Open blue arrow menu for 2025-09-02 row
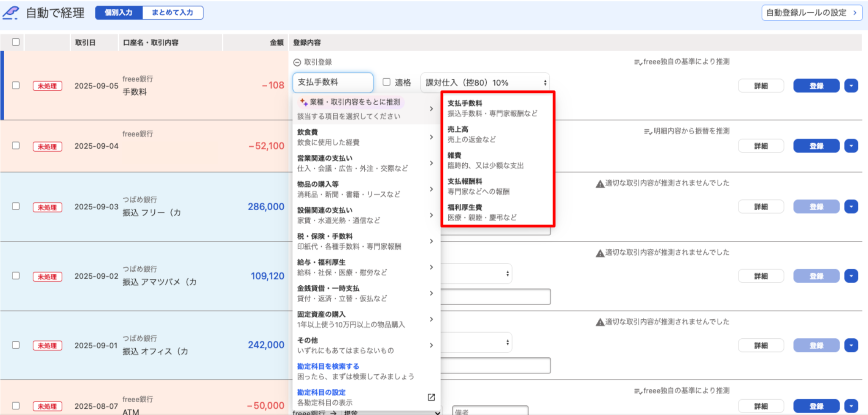The width and height of the screenshot is (868, 415). pyautogui.click(x=851, y=276)
